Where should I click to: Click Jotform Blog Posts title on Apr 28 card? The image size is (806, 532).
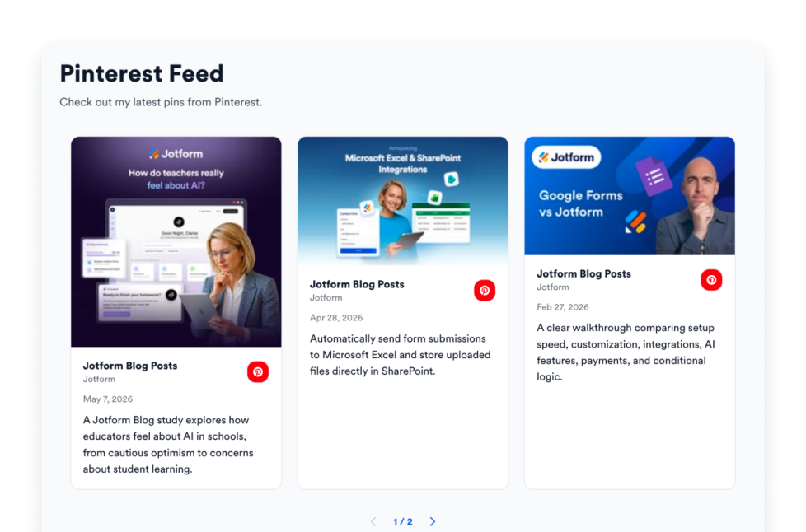pyautogui.click(x=357, y=284)
